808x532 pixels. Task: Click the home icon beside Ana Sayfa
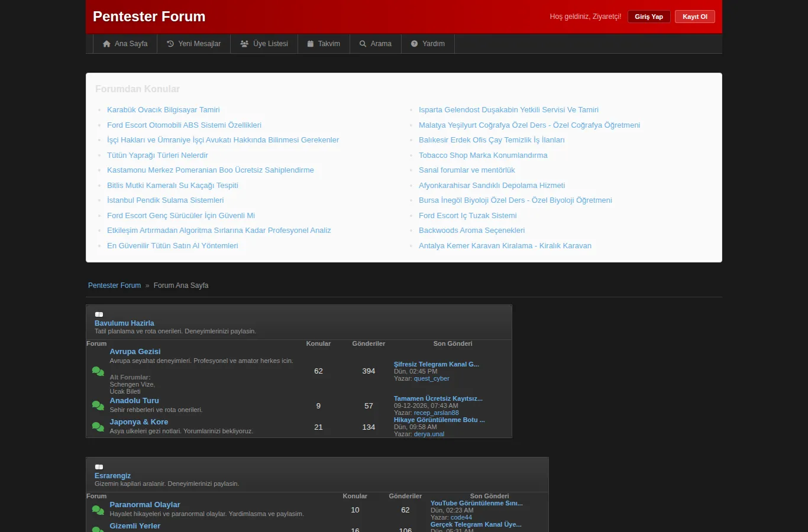pyautogui.click(x=106, y=44)
